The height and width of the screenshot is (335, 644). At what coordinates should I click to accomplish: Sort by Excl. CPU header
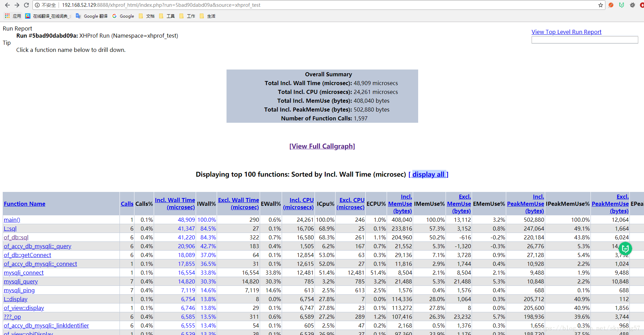point(350,204)
